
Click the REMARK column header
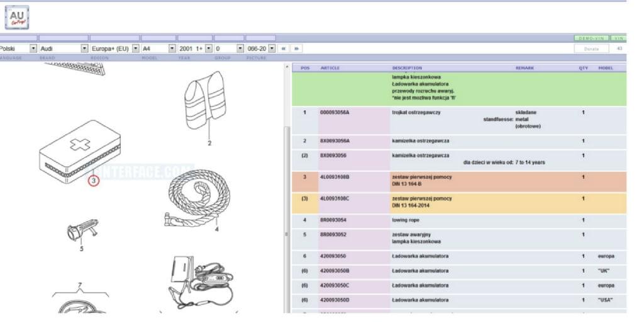[x=525, y=68]
